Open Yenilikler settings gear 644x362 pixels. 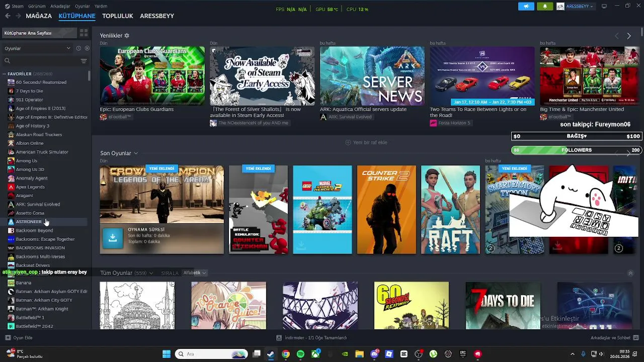coord(127,36)
